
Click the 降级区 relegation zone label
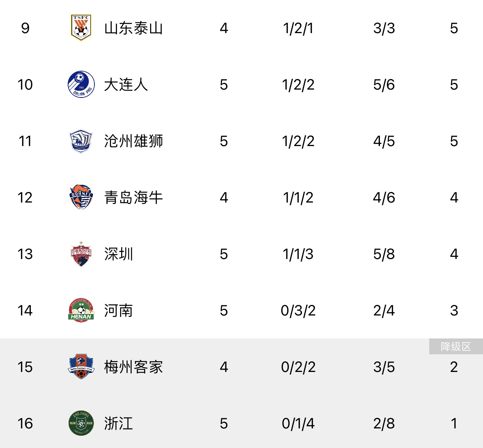point(456,346)
